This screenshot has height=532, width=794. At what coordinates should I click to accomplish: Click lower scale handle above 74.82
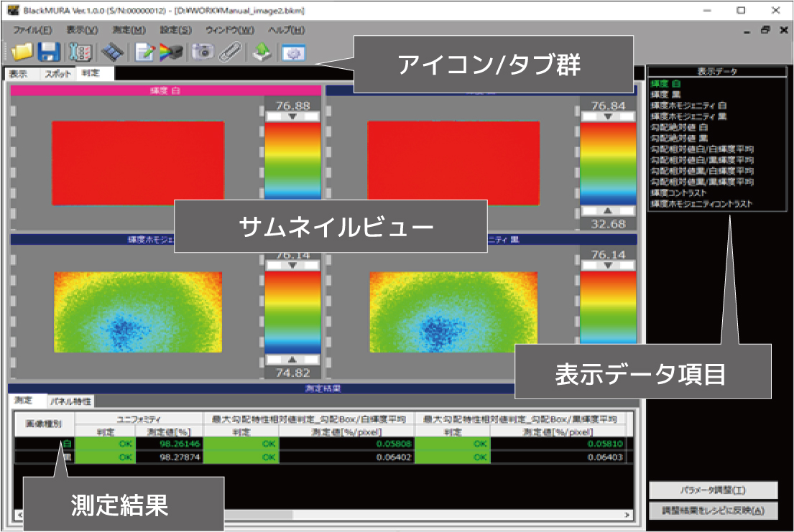(292, 360)
